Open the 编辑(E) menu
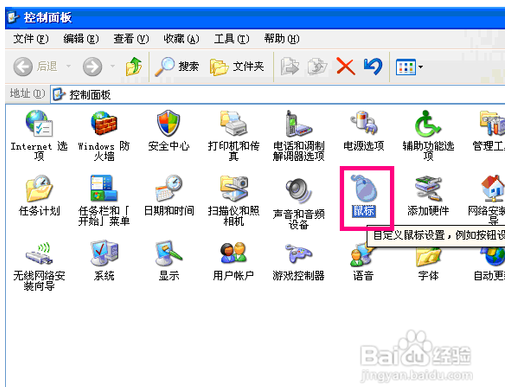The image size is (515, 387). [81, 39]
